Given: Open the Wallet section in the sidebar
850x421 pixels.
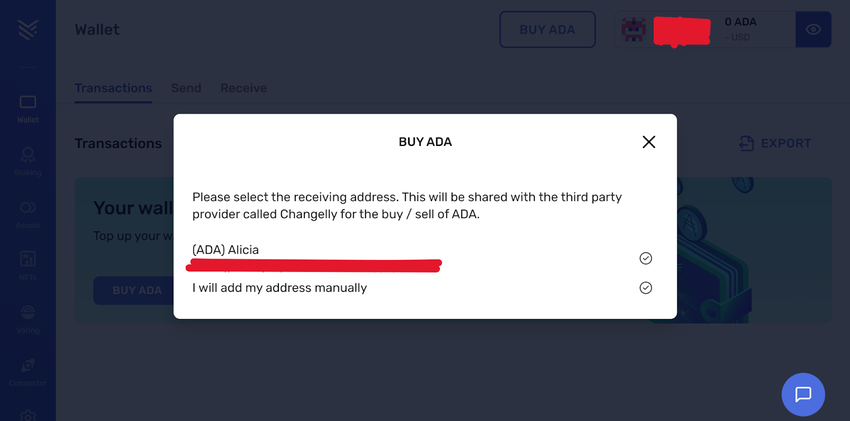Looking at the screenshot, I should tap(28, 107).
